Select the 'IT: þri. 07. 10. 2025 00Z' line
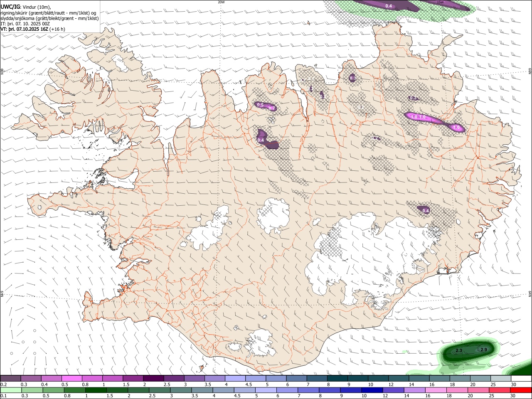Image resolution: width=532 pixels, height=399 pixels. pos(25,24)
